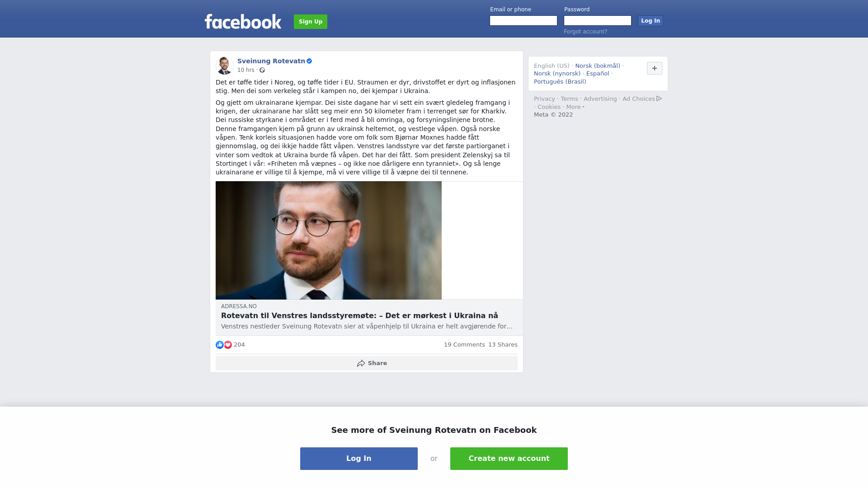Click the Password input field
Image resolution: width=868 pixels, height=488 pixels.
598,21
